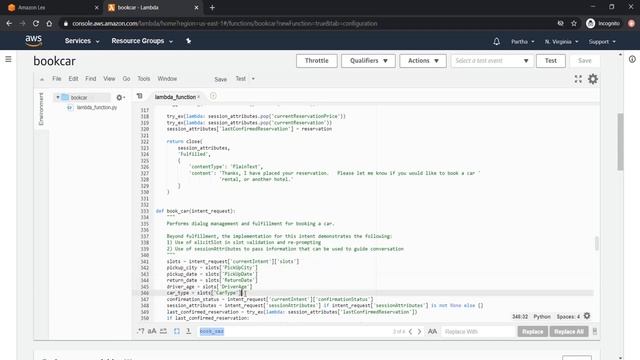
Task: Go to previous search match
Action: click(411, 331)
